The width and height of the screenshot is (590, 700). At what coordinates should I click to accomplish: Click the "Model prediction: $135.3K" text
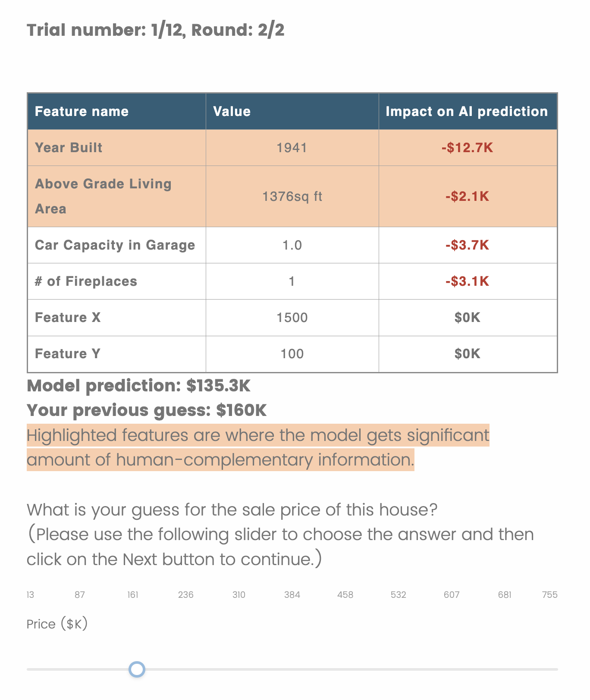pos(138,385)
